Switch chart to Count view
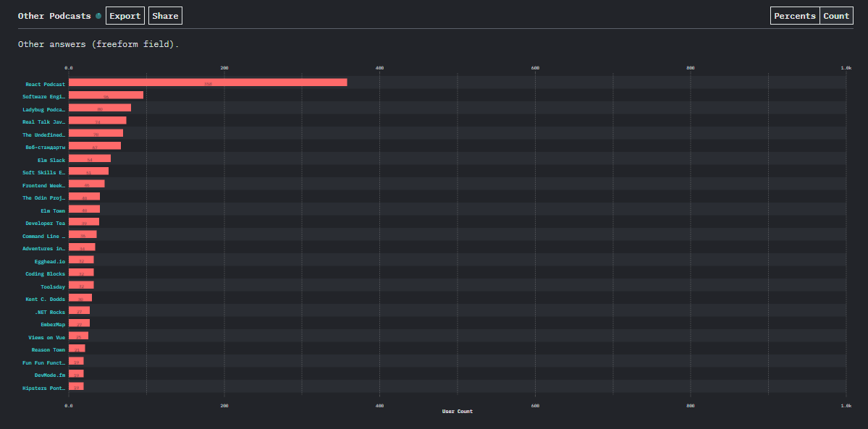 (x=836, y=16)
